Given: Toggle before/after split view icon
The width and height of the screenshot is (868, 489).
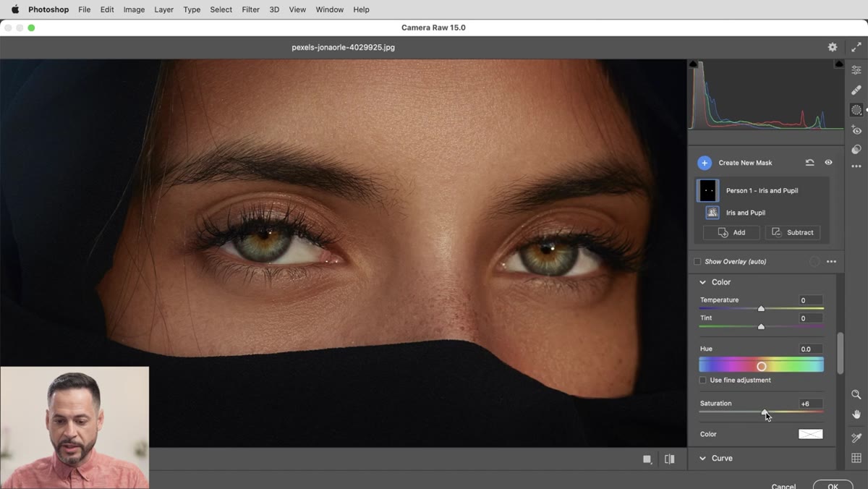Looking at the screenshot, I should (670, 459).
